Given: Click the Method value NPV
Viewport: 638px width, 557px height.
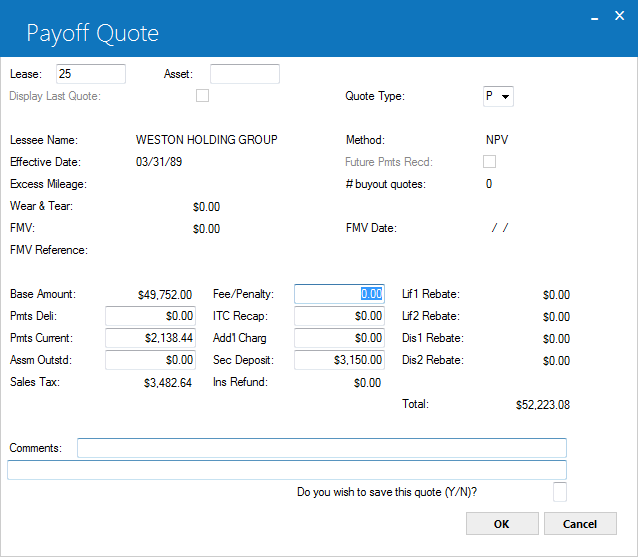Looking at the screenshot, I should [x=497, y=140].
